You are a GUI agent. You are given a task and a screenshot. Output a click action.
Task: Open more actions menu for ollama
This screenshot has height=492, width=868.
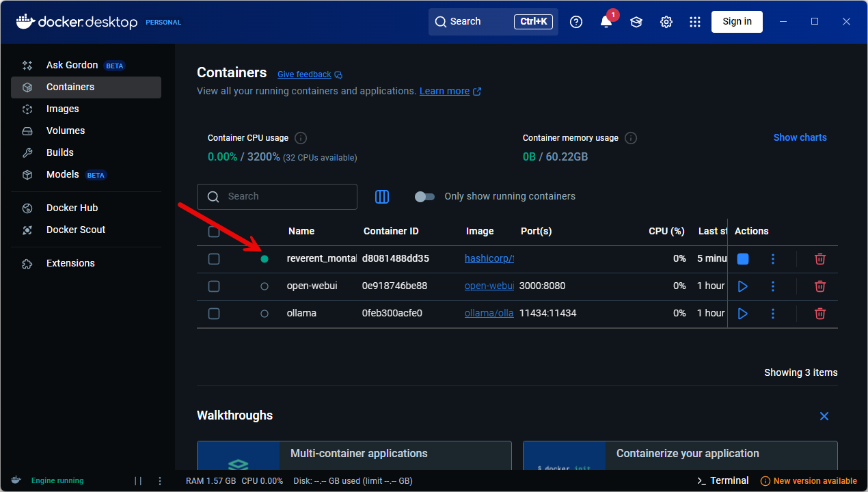coord(773,314)
